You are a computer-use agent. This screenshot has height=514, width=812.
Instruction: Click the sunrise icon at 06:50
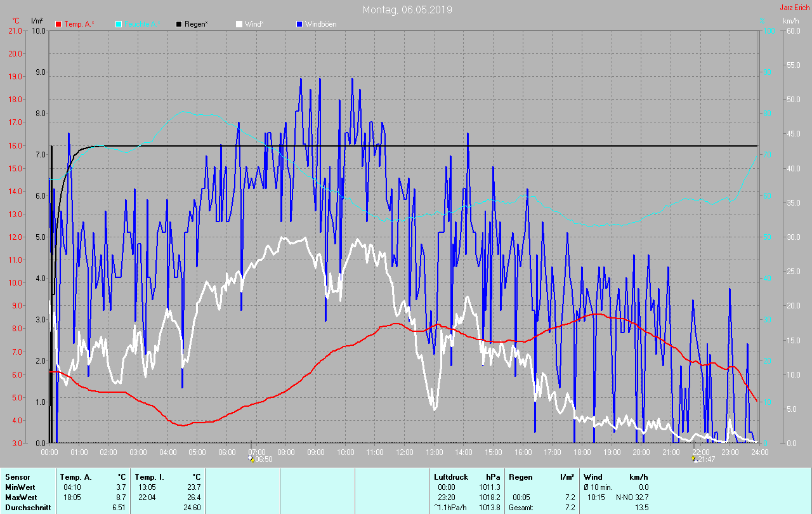pos(251,459)
